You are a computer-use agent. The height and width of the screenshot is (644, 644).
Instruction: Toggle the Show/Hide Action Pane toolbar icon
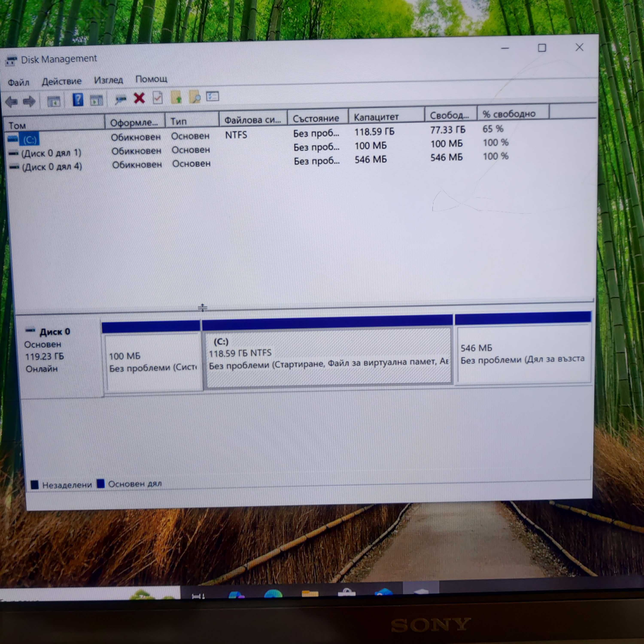[x=96, y=100]
